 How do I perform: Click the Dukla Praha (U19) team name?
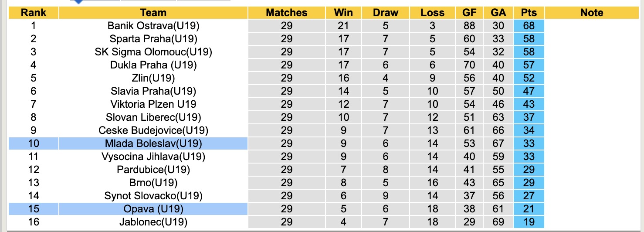click(x=153, y=65)
